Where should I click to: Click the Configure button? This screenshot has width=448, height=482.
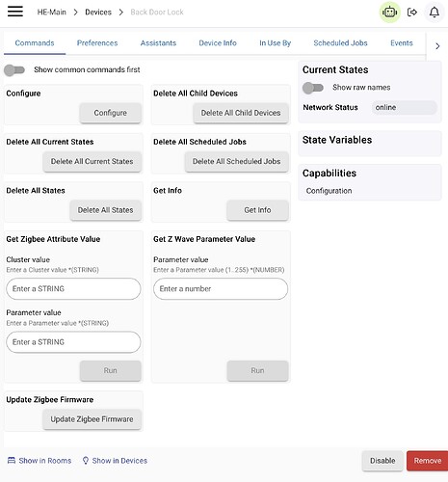(110, 113)
